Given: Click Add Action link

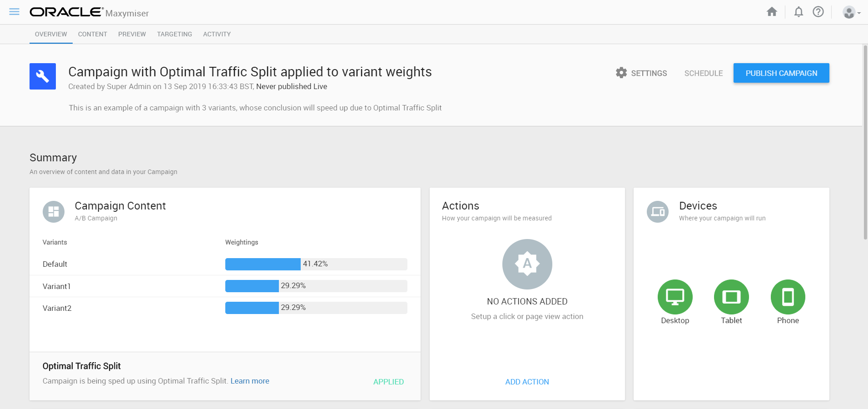Looking at the screenshot, I should 527,382.
